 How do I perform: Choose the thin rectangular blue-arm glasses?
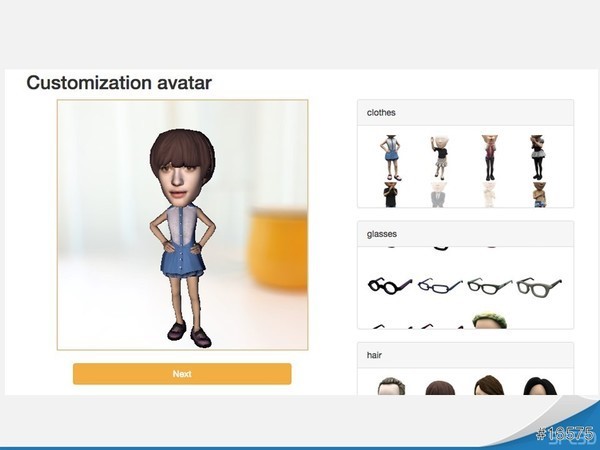click(x=440, y=286)
